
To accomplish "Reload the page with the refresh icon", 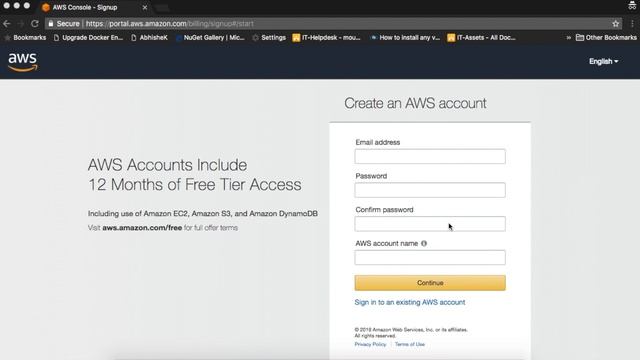I will pyautogui.click(x=35, y=24).
